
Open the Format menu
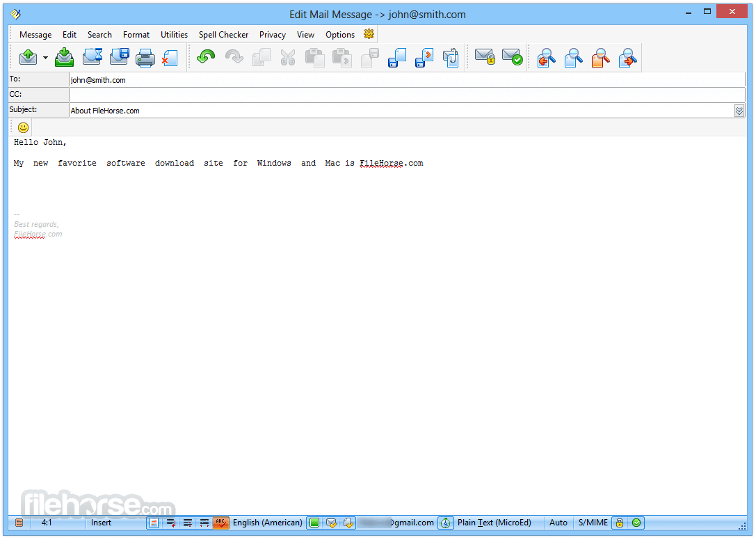[136, 35]
